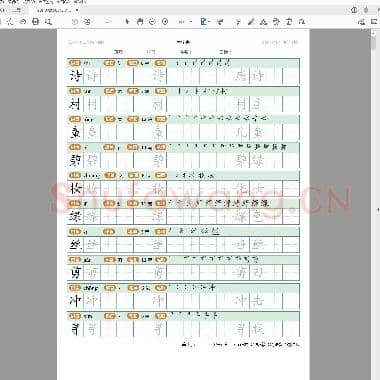Click the traced word 唐诗
The height and width of the screenshot is (380, 380).
249,76
